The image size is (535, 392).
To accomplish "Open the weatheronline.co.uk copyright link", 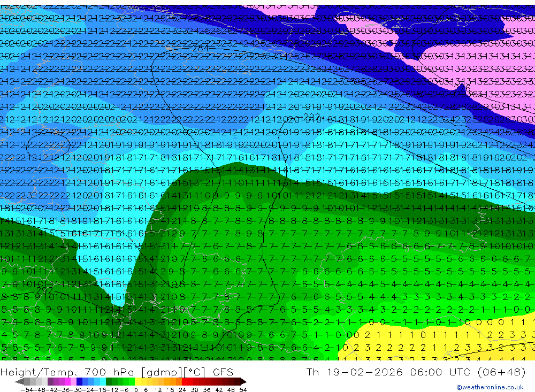I will point(490,387).
